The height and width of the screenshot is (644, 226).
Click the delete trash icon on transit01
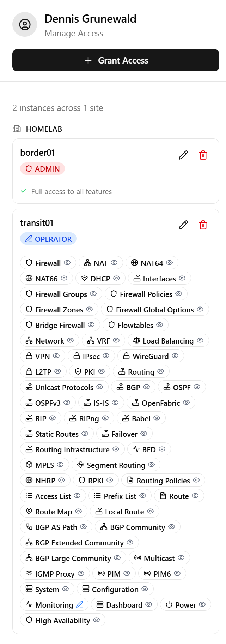[x=203, y=225]
